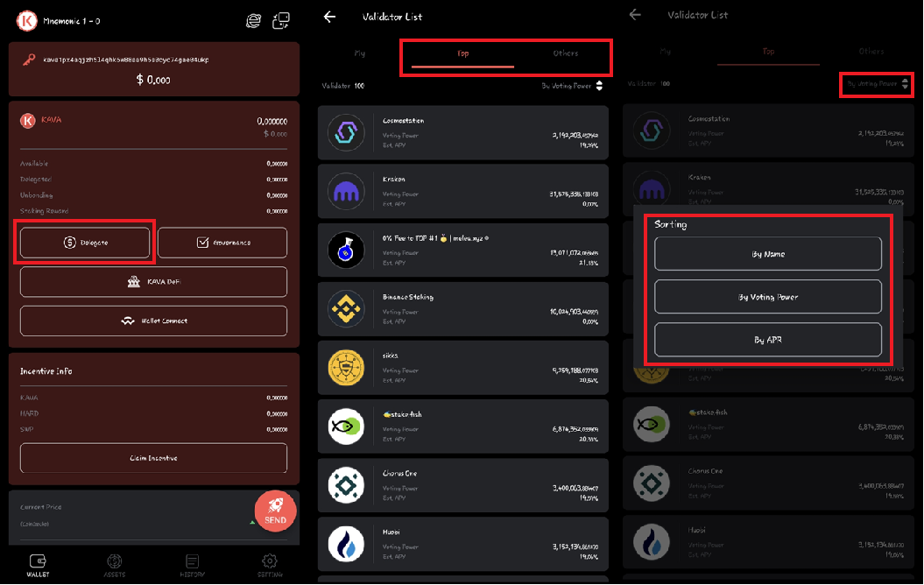Viewport: 924px width, 585px height.
Task: Tap the Claim Incentive button
Action: tap(154, 458)
